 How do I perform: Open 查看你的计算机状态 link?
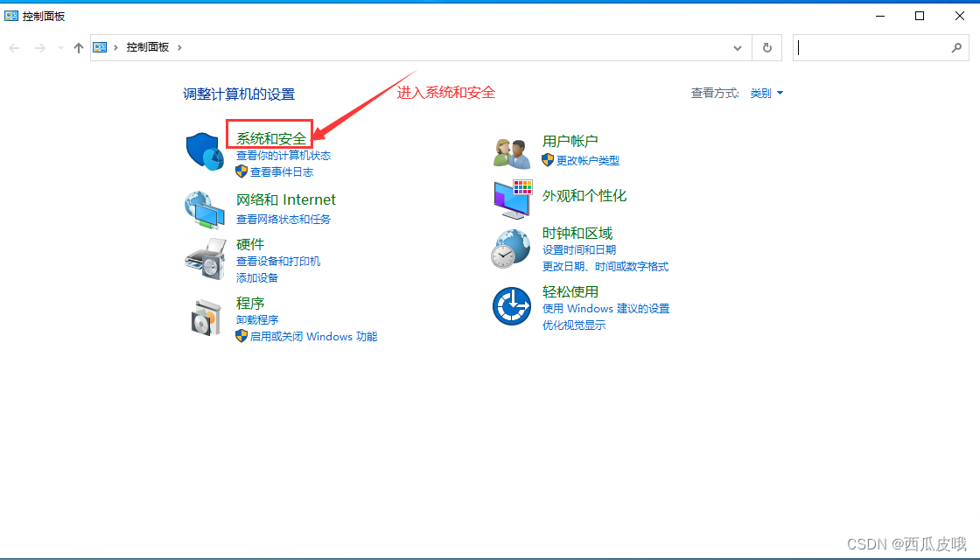click(283, 155)
